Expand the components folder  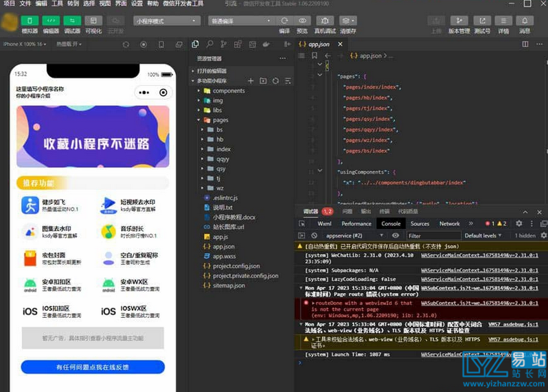pyautogui.click(x=228, y=91)
